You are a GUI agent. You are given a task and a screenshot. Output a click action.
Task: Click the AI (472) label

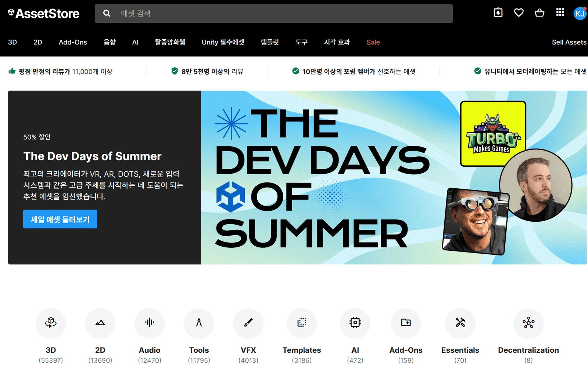(x=355, y=355)
